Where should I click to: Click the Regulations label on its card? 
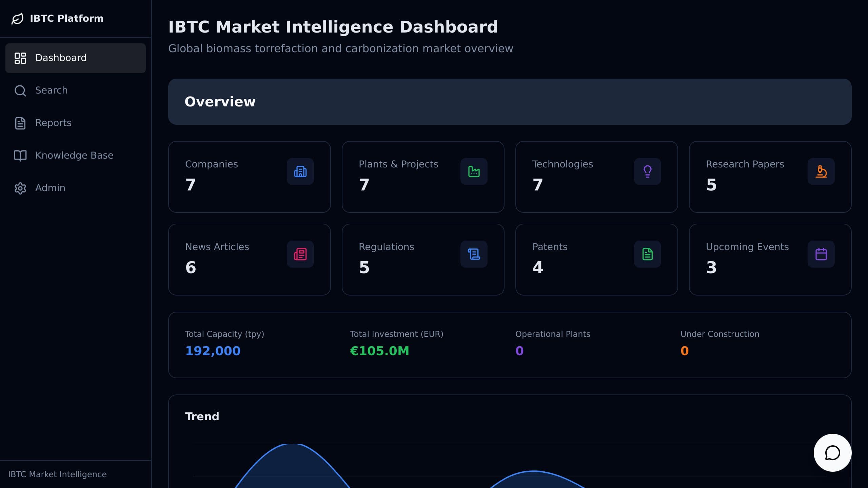point(387,247)
